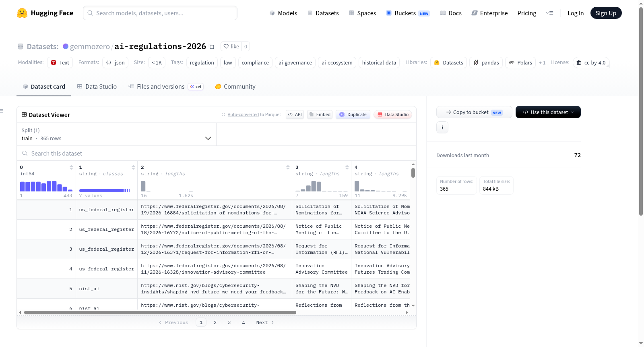Expand the Use this dataset dropdown
This screenshot has height=347, width=644.
(548, 112)
